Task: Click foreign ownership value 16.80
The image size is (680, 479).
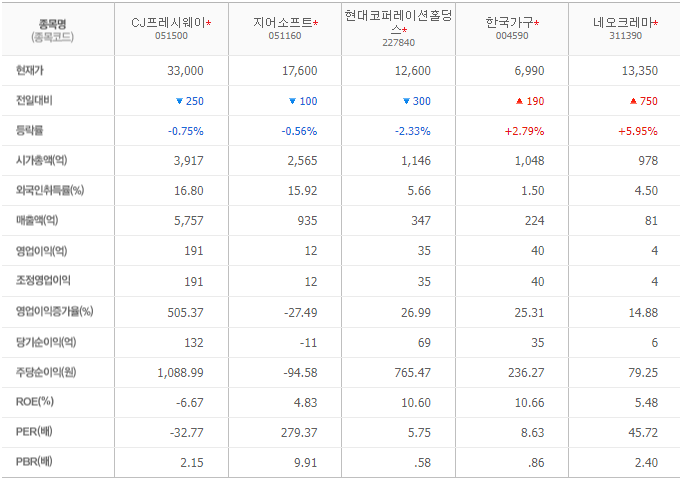Action: tap(189, 191)
